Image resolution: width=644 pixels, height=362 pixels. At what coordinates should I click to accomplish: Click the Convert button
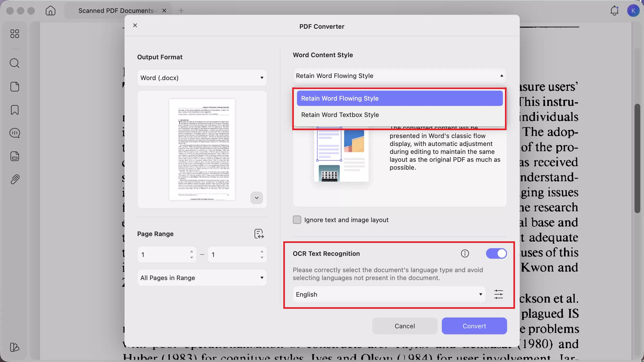474,326
